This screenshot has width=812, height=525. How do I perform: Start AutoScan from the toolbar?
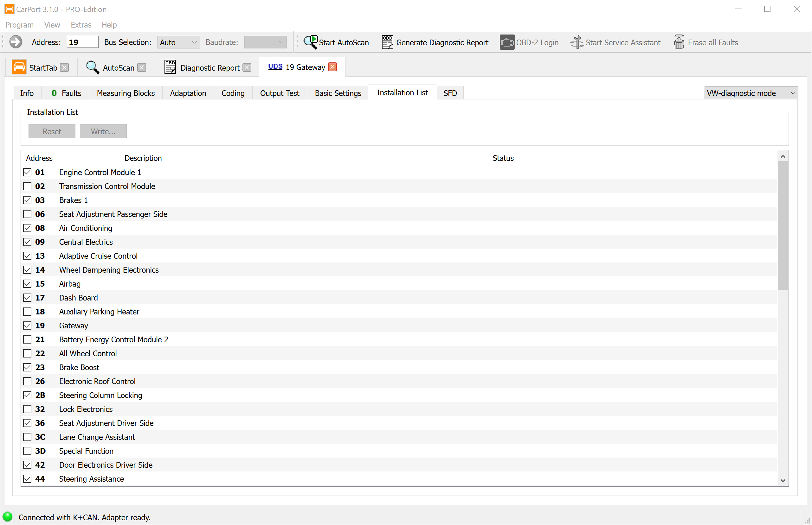point(336,42)
